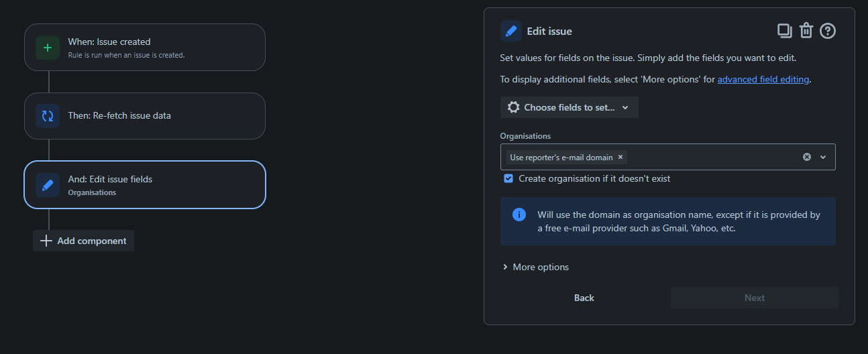Click the Back button
The width and height of the screenshot is (868, 354).
point(584,298)
